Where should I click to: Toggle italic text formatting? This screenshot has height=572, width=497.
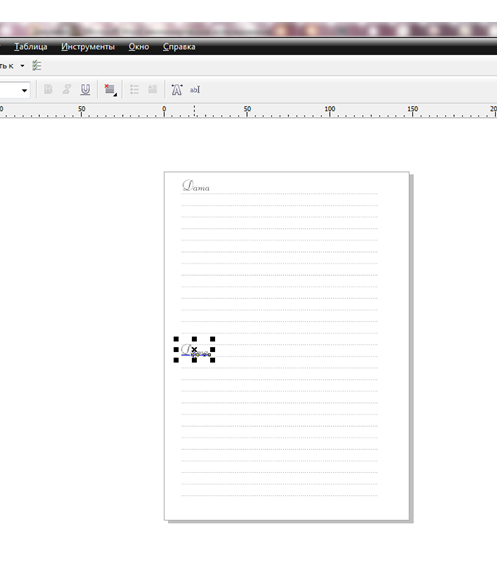[x=66, y=89]
